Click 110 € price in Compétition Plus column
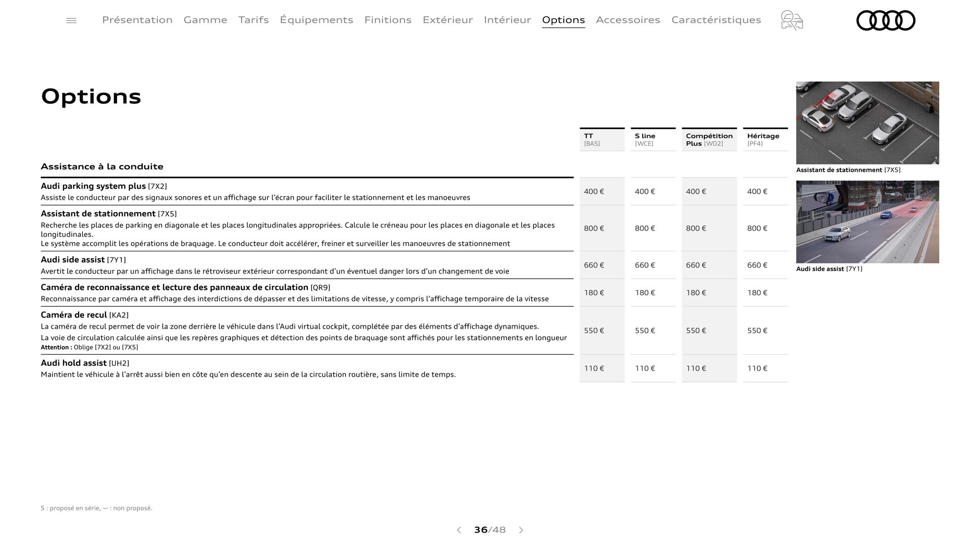This screenshot has width=980, height=551. pos(696,368)
